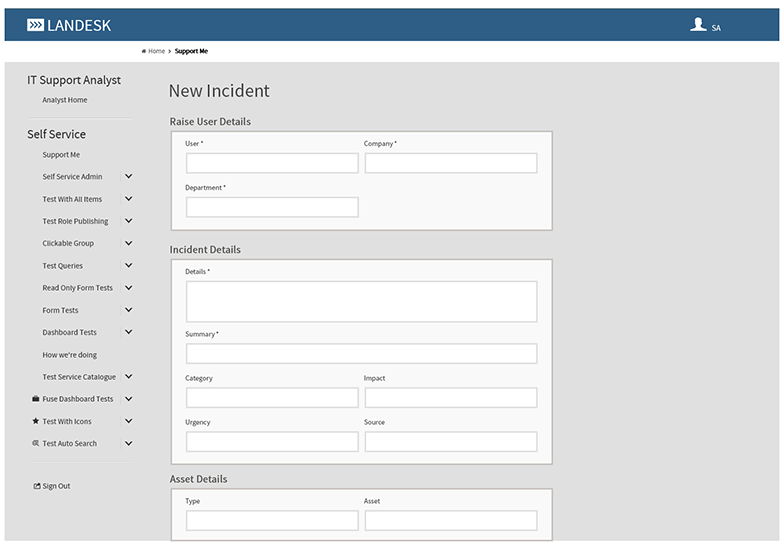Click into the User input field
Screen dimensions: 784x557
[x=272, y=163]
